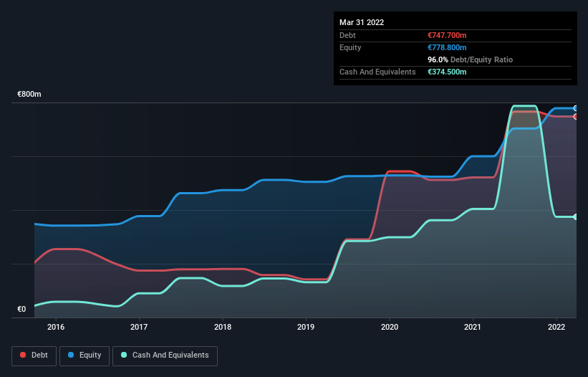Click the Debt row label in tooltip

tap(347, 35)
